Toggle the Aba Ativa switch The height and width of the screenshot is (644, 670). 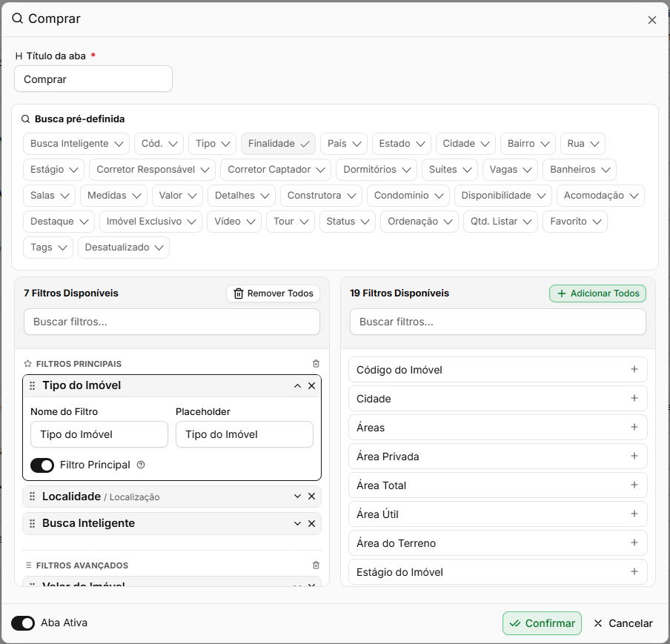(23, 623)
